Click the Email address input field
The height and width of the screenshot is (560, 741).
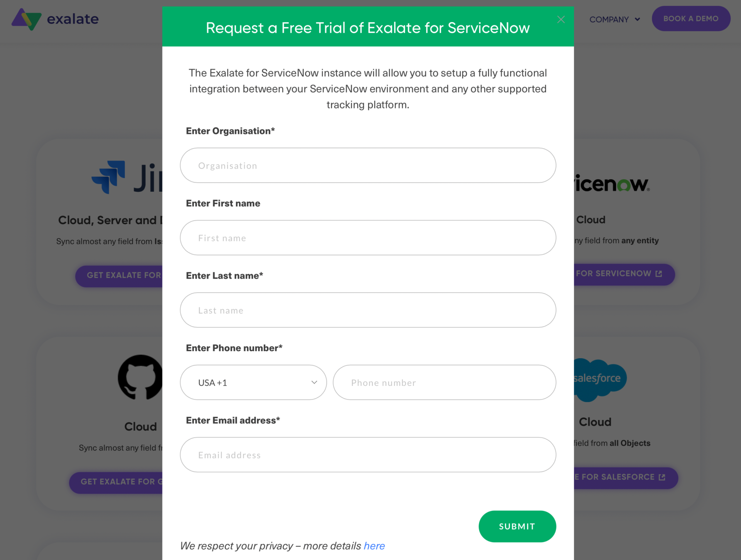pyautogui.click(x=368, y=454)
